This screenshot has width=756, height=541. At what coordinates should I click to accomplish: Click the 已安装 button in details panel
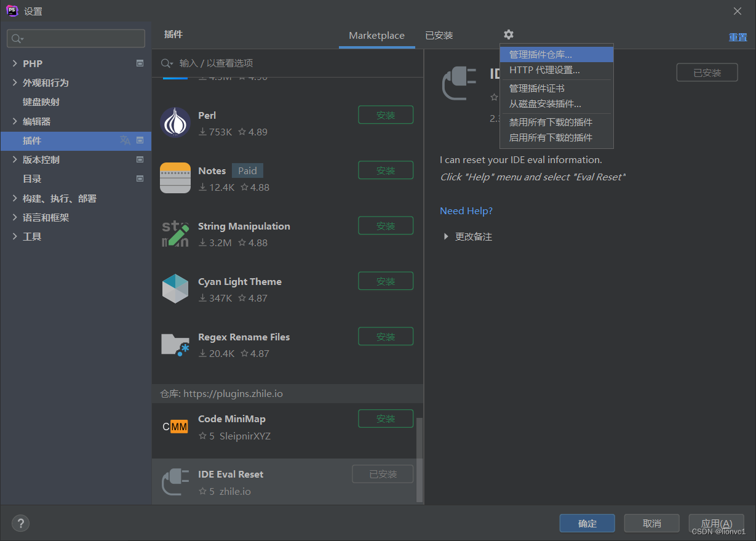pyautogui.click(x=707, y=72)
